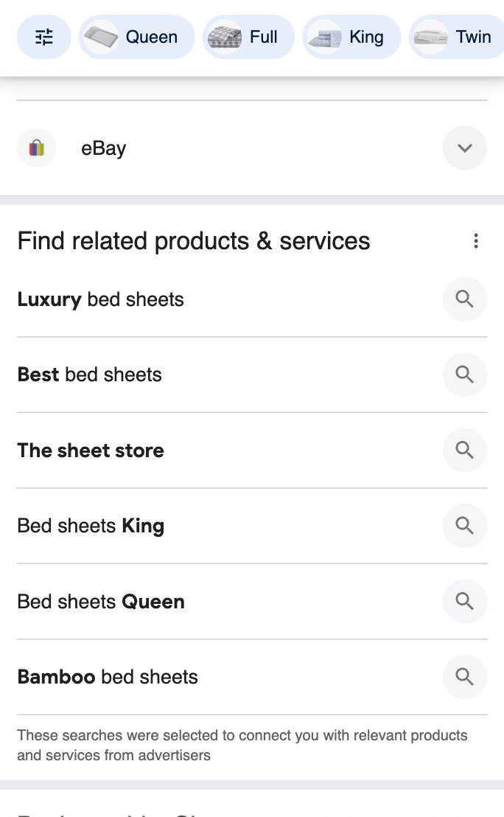The image size is (504, 817).
Task: Open the three-dot menu for related products
Action: 476,240
